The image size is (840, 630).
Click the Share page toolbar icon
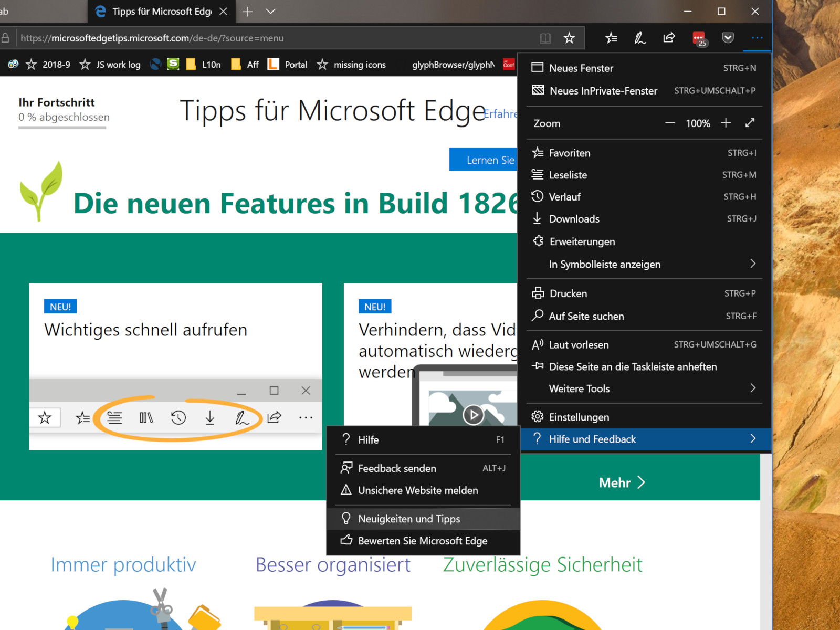pyautogui.click(x=669, y=38)
